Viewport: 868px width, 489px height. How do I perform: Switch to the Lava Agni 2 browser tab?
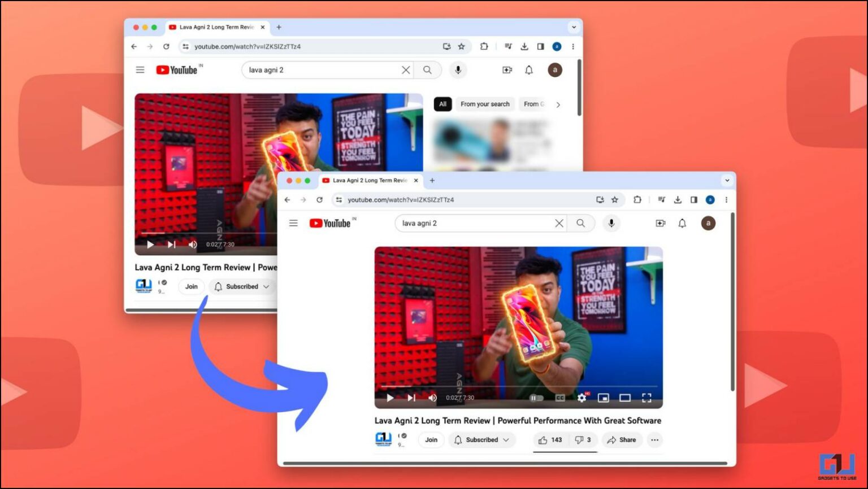[367, 180]
